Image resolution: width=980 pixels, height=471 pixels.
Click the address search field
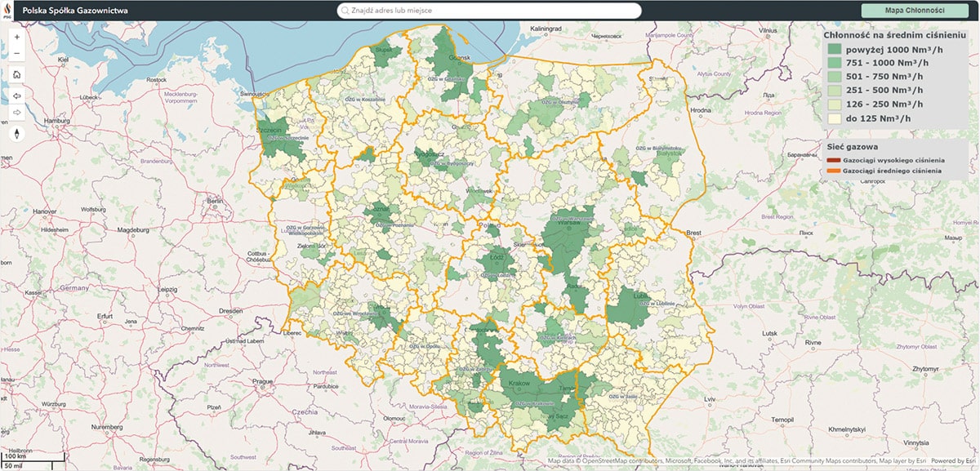point(490,11)
